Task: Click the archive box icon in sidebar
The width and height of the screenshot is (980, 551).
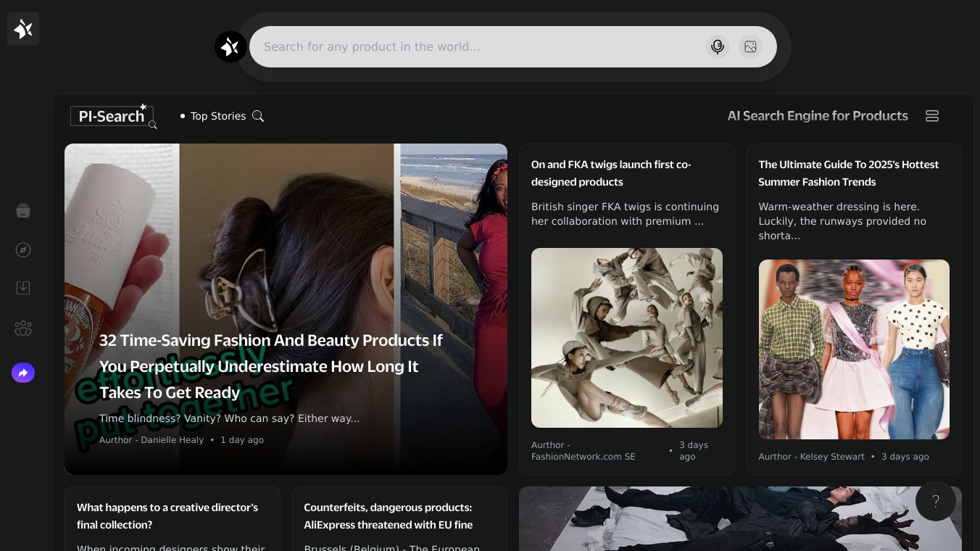Action: click(x=23, y=211)
